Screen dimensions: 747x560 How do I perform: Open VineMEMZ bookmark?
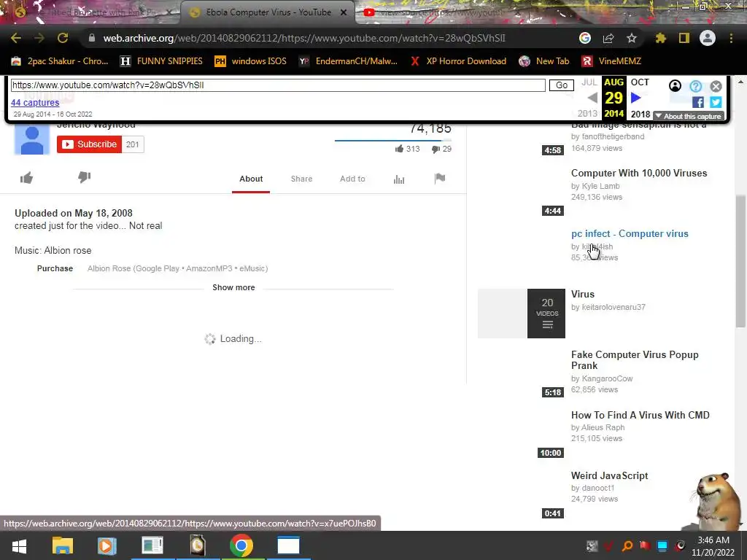(612, 61)
